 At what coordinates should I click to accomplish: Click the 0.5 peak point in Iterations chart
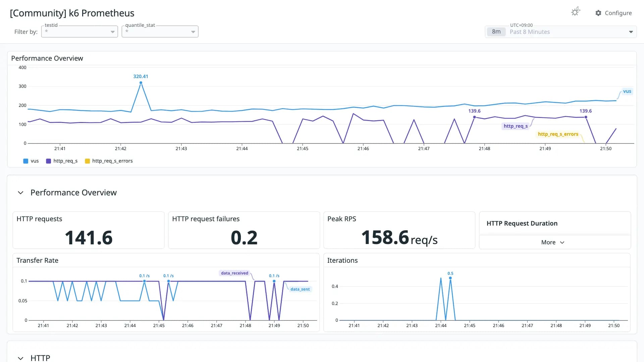450,278
